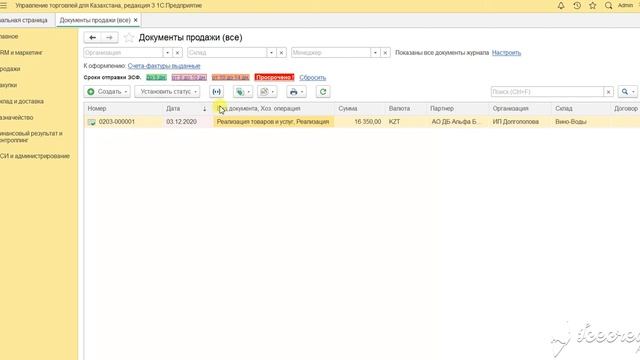Open the Счета-фактуры выданные link
This screenshot has height=360, width=640.
coord(164,66)
